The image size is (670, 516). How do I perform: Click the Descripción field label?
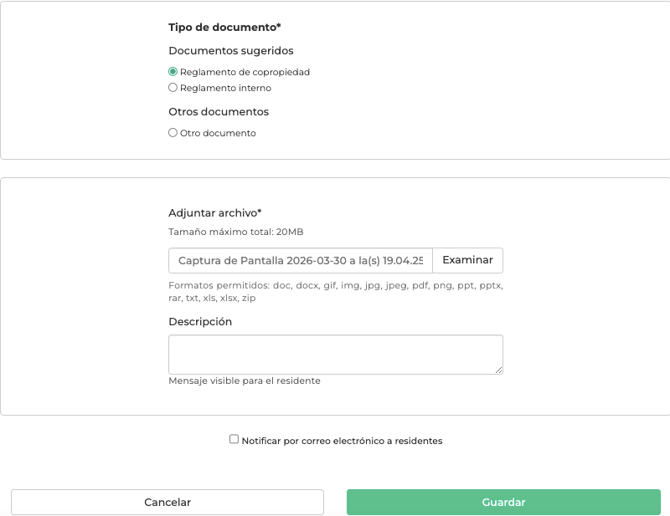click(x=200, y=322)
